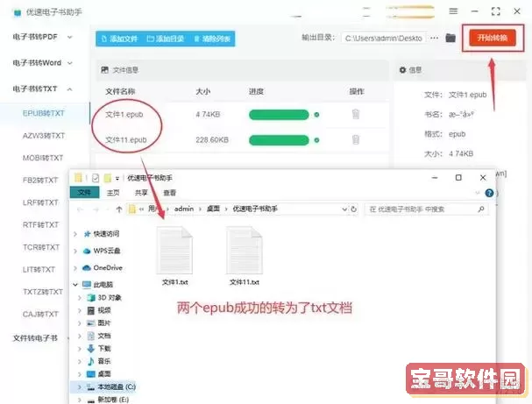Click Explorer search box 在优速电子书助手中搜索
This screenshot has height=404, width=532.
(426, 209)
